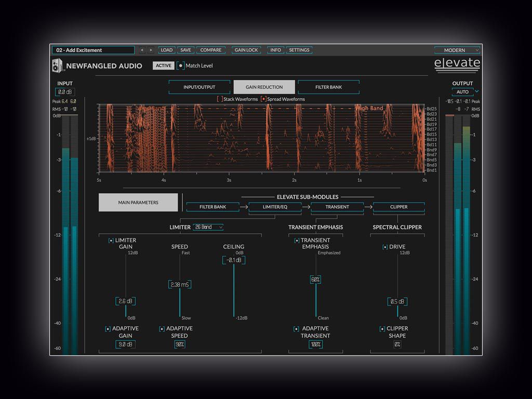Toggle the Clipper Shape enable box
The width and height of the screenshot is (532, 399).
(382, 329)
